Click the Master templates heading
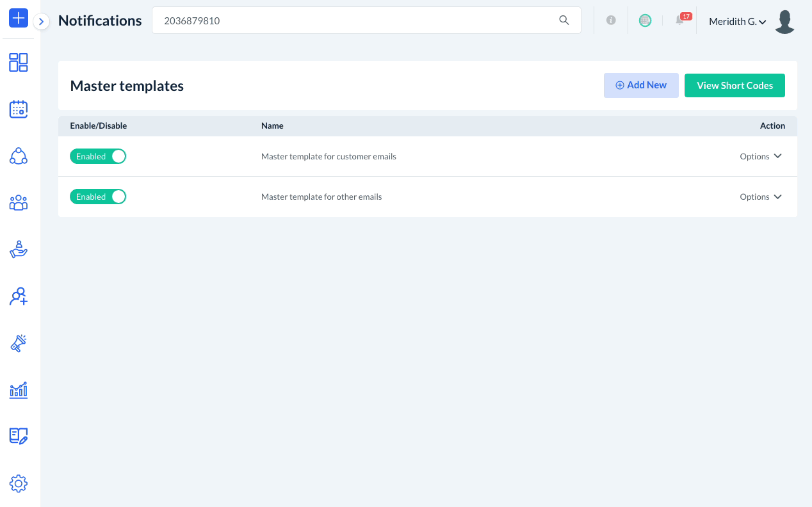 pyautogui.click(x=127, y=86)
